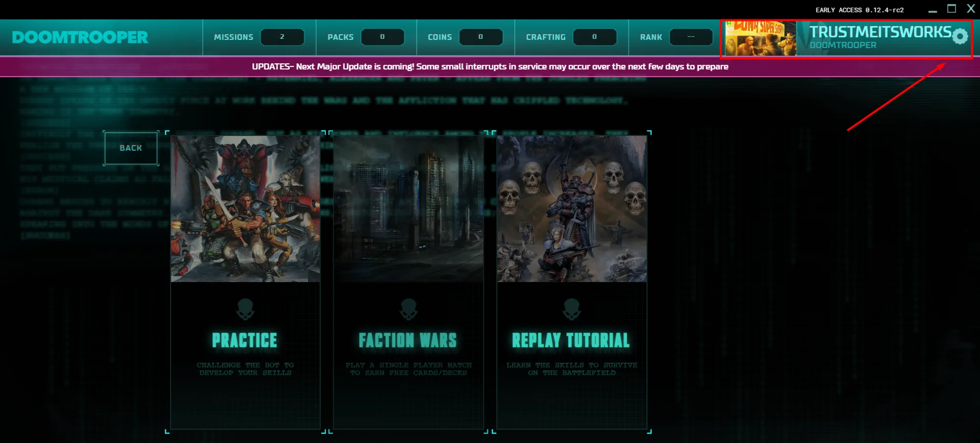Maximize the game window
The height and width of the screenshot is (443, 980).
pyautogui.click(x=951, y=9)
